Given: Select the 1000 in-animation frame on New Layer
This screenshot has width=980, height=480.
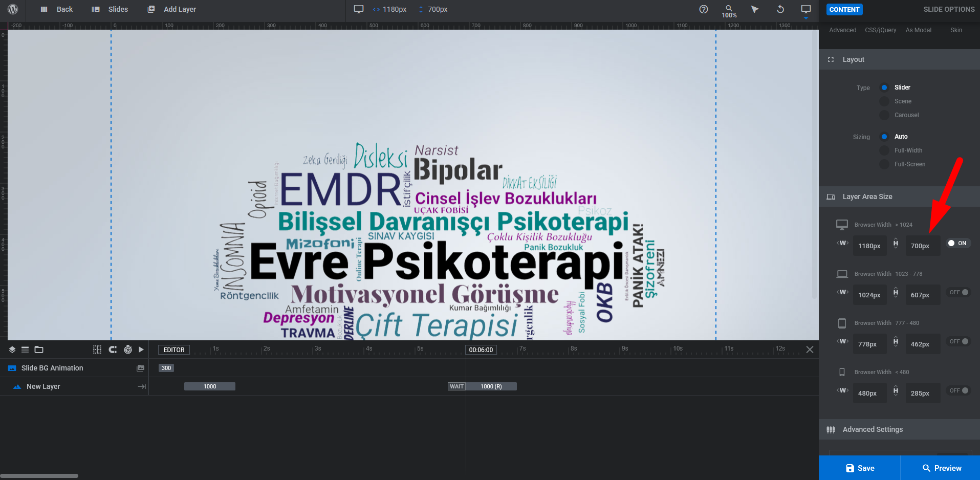Looking at the screenshot, I should [210, 386].
